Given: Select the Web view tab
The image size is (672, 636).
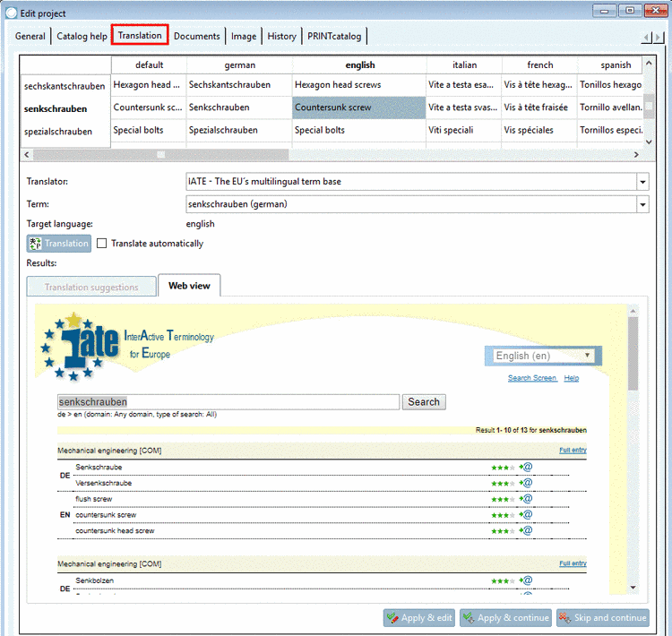Looking at the screenshot, I should pos(189,286).
